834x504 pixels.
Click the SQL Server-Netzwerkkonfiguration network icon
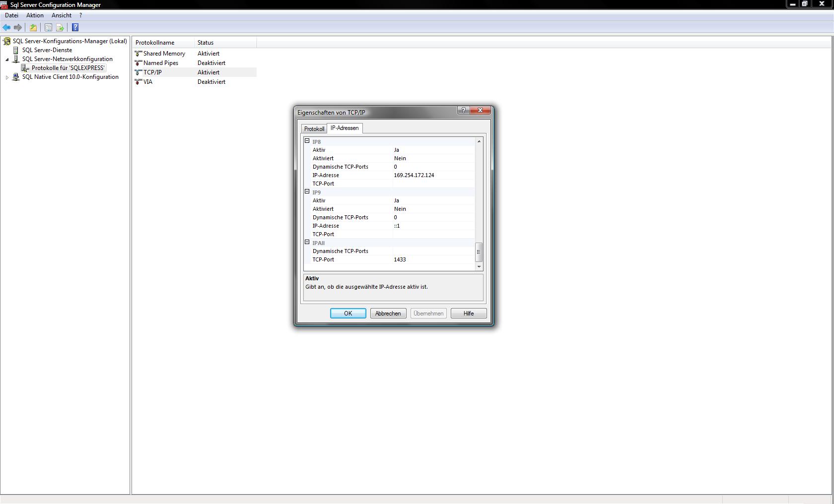tap(16, 59)
